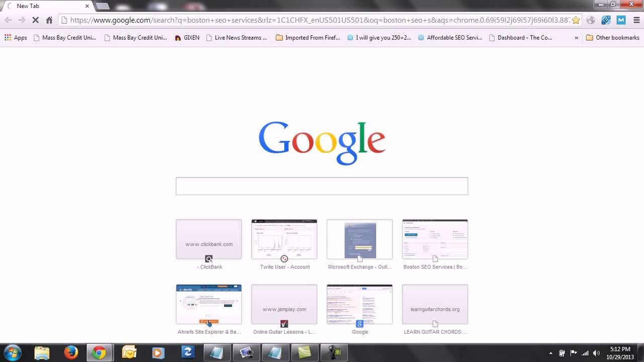644x362 pixels.
Task: Open the network signal tray icon
Action: (x=585, y=353)
